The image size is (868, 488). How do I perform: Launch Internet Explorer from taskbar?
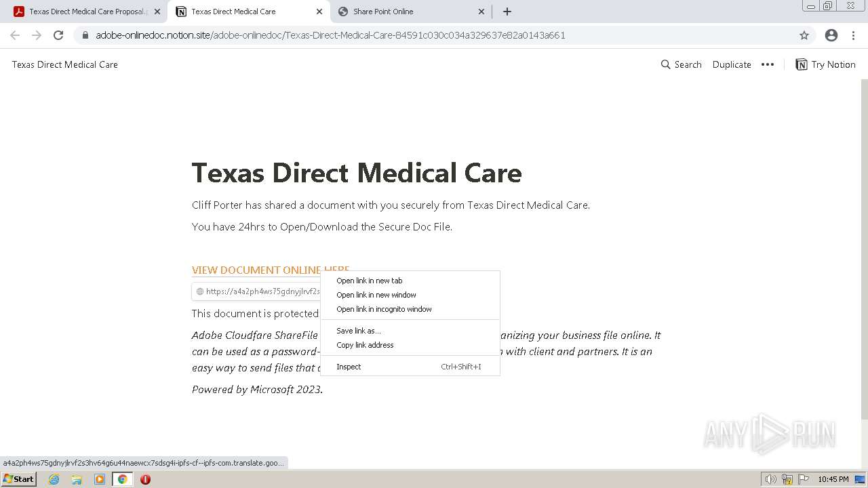coord(54,479)
